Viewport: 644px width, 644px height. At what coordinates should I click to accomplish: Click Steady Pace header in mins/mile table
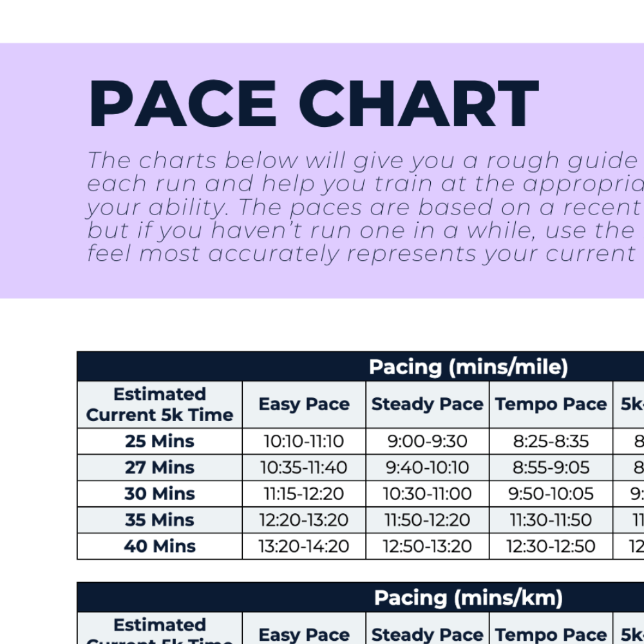pyautogui.click(x=427, y=404)
